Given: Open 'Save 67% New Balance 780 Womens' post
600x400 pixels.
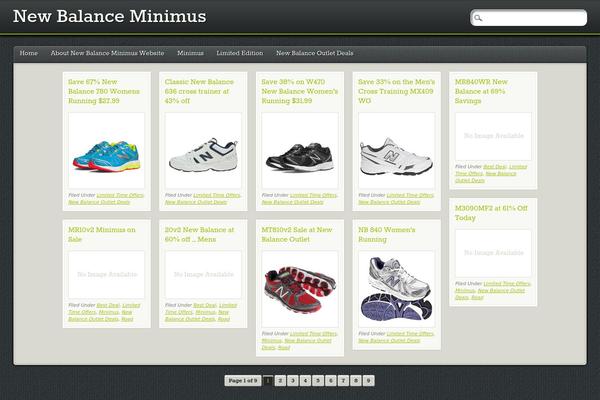Looking at the screenshot, I should tap(104, 91).
